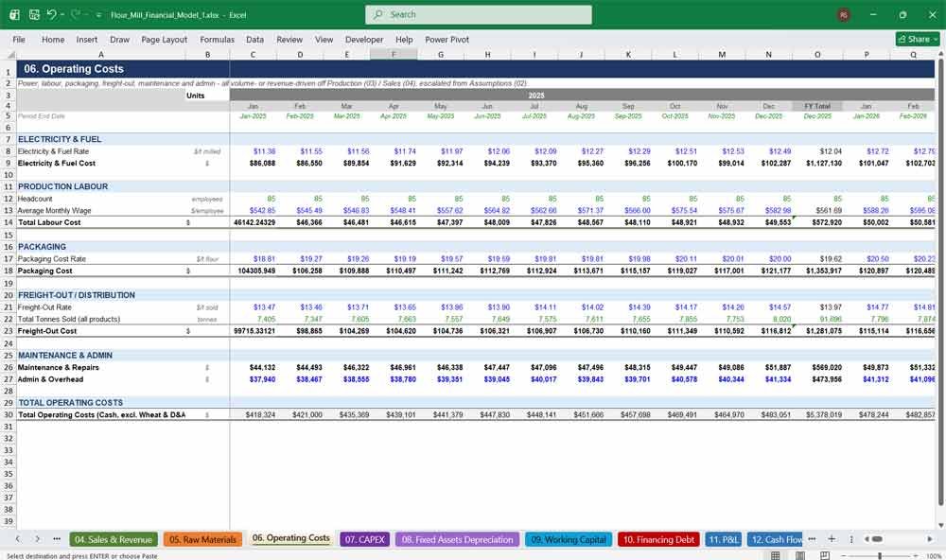Click the zoom slider handle
The image size is (946, 560).
[880, 556]
